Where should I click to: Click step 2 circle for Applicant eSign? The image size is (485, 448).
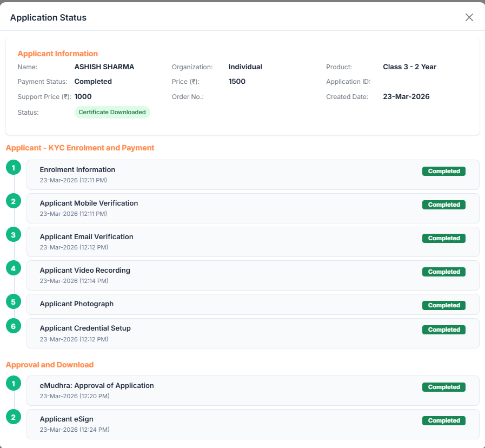(14, 417)
